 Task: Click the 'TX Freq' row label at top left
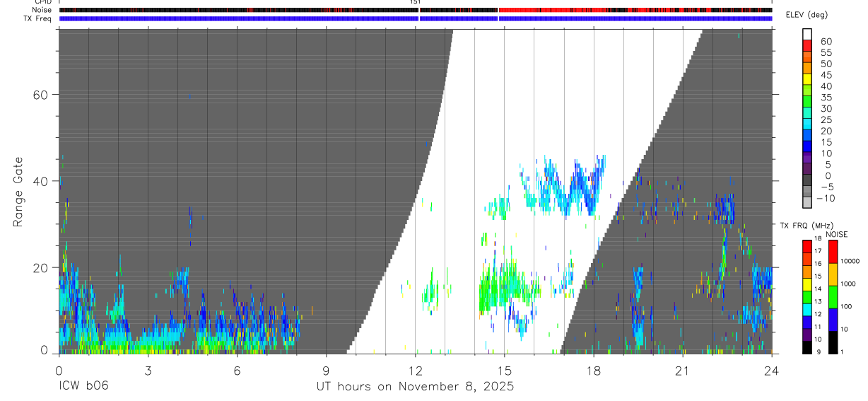[x=38, y=18]
